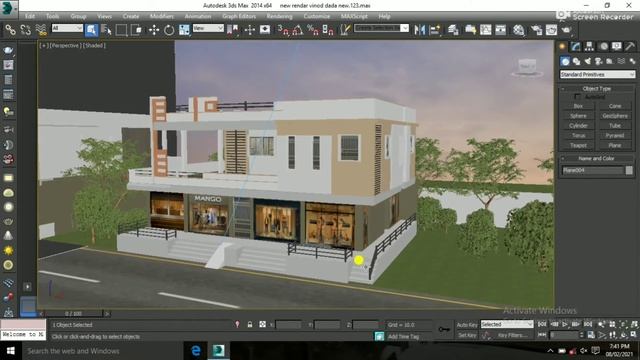Activate Select and Rotate tool
Image resolution: width=640 pixels, height=360 pixels.
(x=169, y=30)
